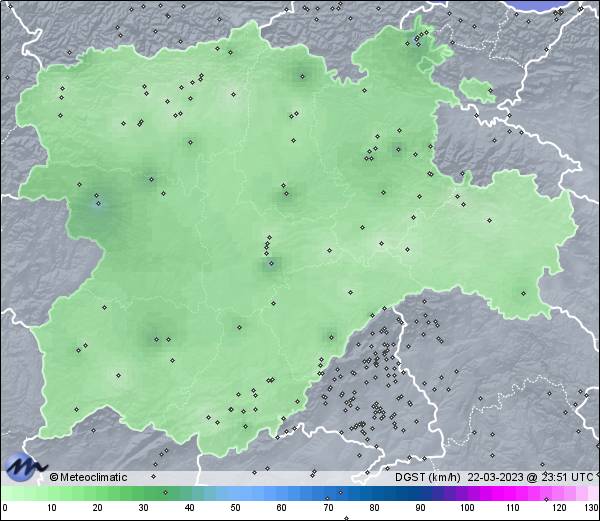Screen dimensions: 600x521
Task: Click the scale value 30
Action: click(143, 508)
